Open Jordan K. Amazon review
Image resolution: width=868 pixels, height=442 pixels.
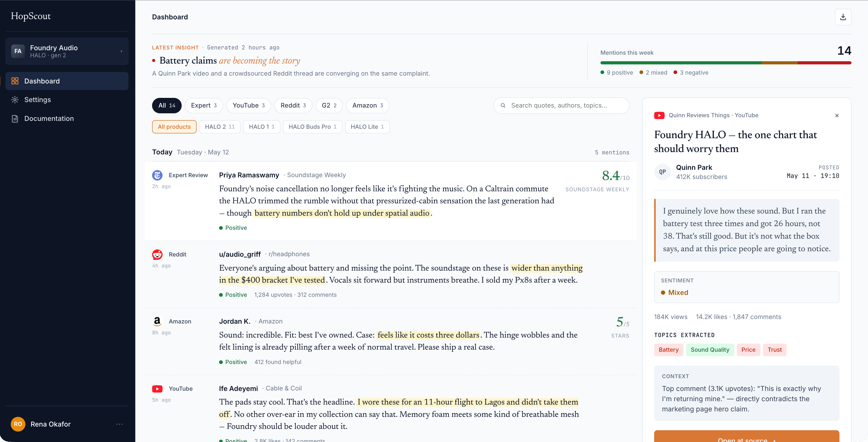click(x=391, y=341)
